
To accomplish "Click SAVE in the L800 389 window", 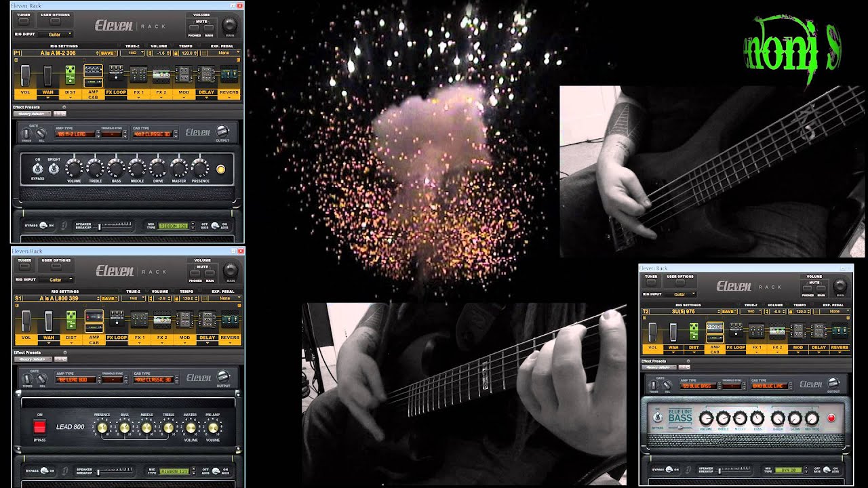I will tap(108, 298).
